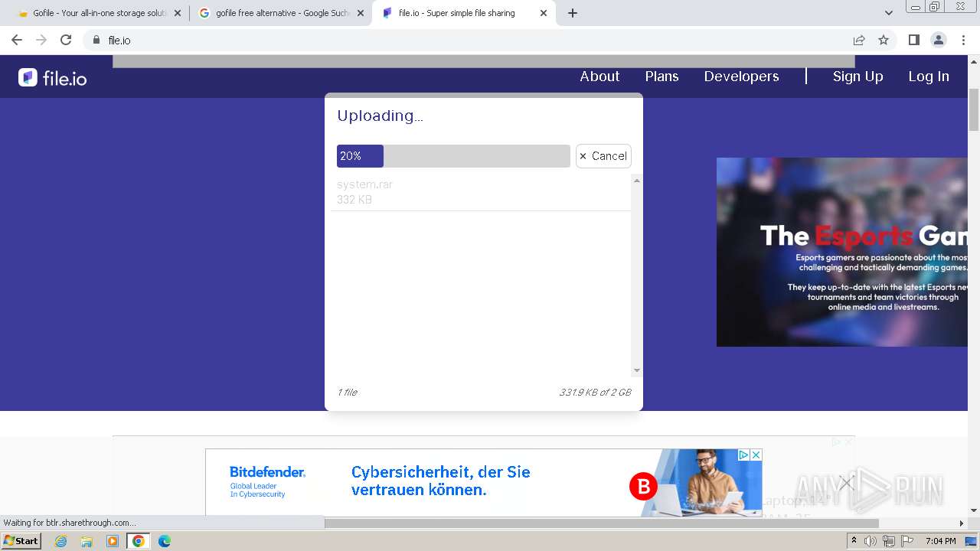
Task: Click the file list scroll up arrow
Action: click(636, 181)
